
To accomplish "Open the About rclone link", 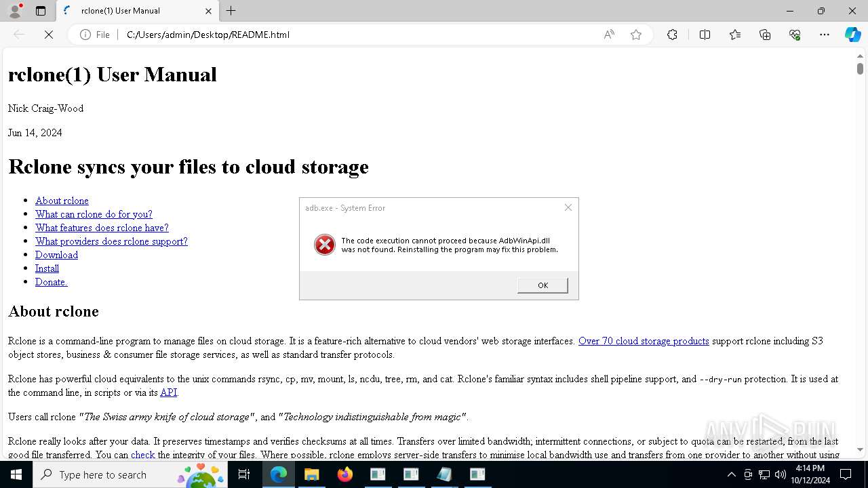I will click(x=62, y=201).
